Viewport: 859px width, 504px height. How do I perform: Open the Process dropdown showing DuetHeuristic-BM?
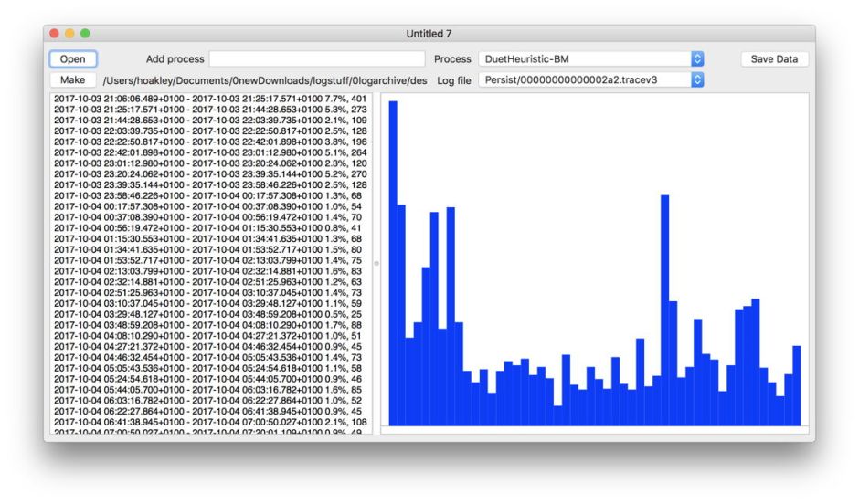tap(585, 59)
